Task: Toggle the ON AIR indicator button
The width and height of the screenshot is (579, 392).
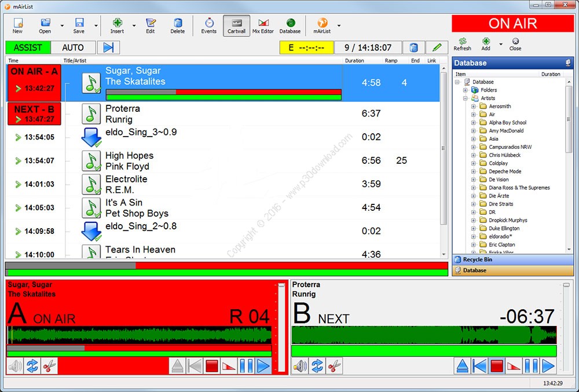Action: tap(512, 24)
